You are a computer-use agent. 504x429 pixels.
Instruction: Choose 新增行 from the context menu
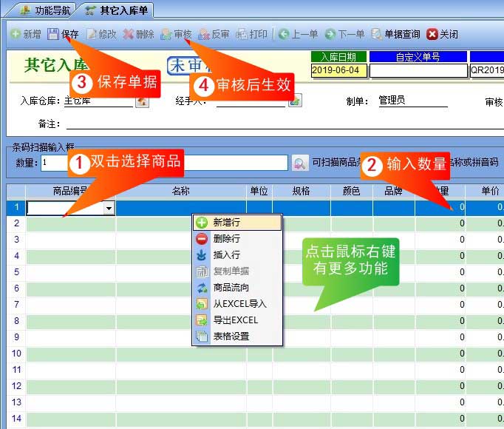[x=237, y=223]
